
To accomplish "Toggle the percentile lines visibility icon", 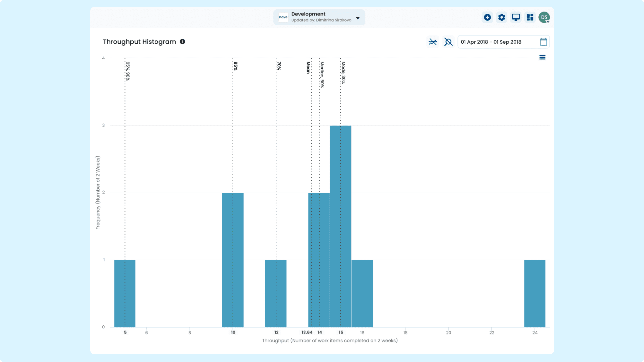I will point(433,42).
